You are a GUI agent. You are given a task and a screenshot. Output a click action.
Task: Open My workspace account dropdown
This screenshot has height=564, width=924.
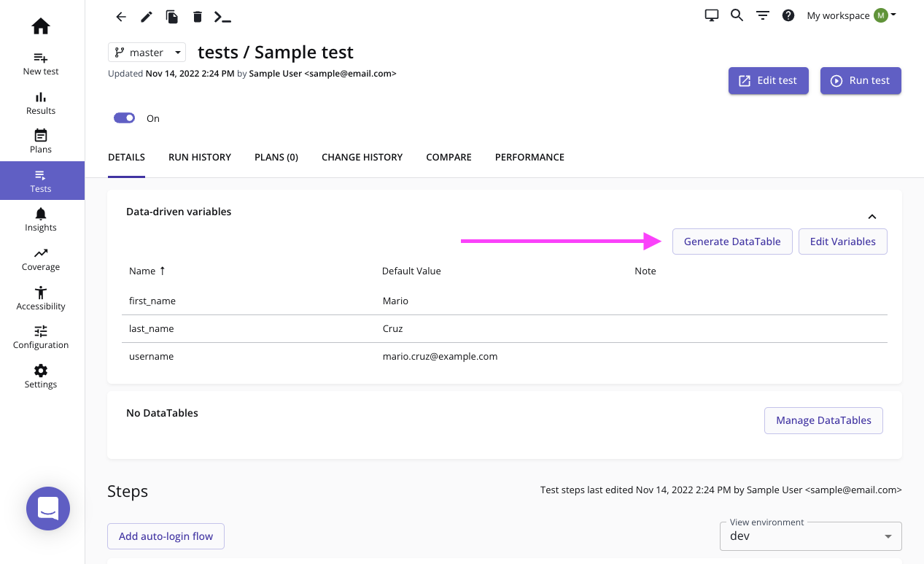click(x=851, y=15)
